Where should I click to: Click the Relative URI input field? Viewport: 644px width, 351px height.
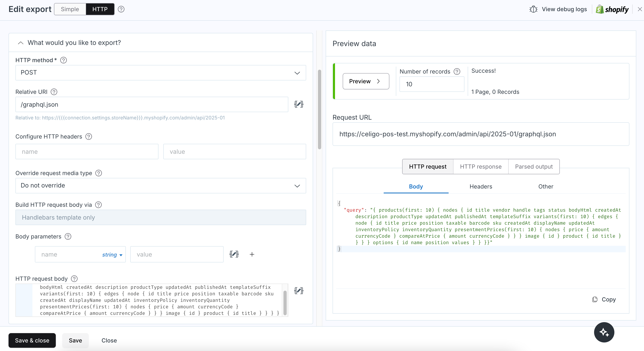tap(152, 104)
